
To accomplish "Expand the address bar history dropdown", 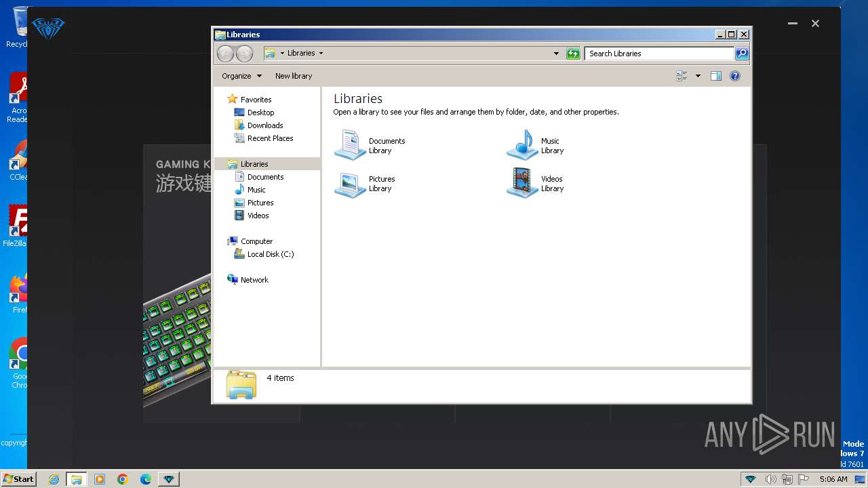I will (556, 54).
